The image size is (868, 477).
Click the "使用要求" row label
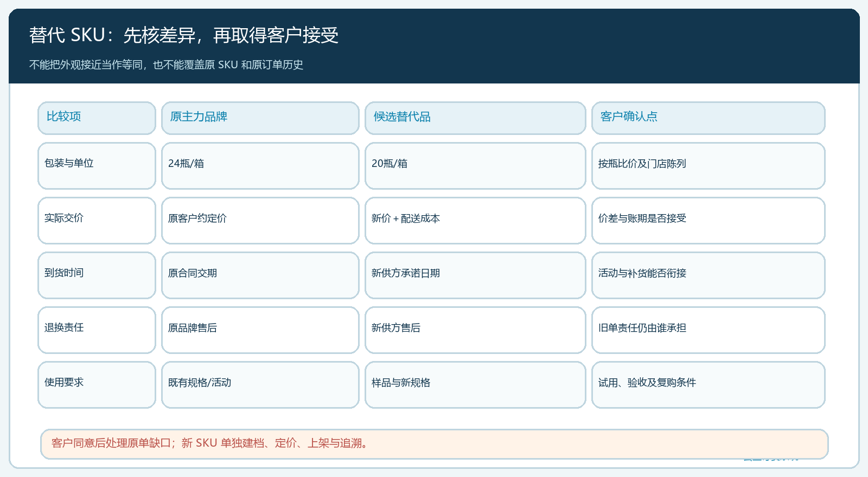click(97, 385)
